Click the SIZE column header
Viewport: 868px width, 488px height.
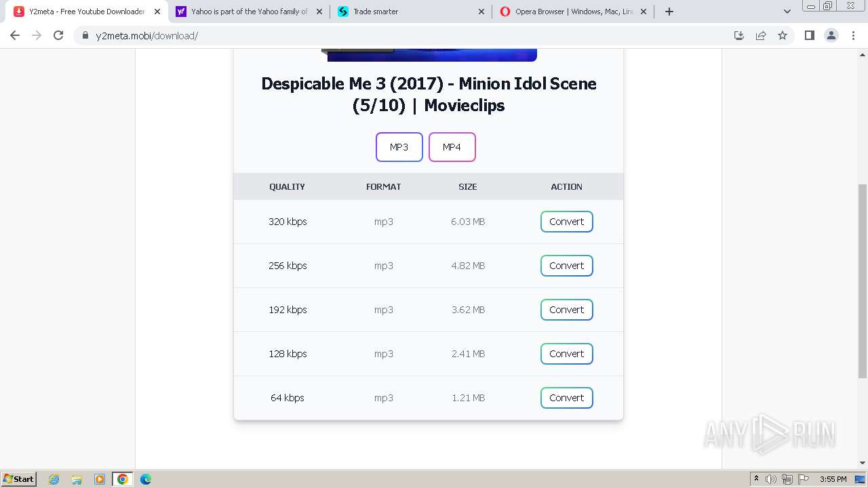coord(468,186)
